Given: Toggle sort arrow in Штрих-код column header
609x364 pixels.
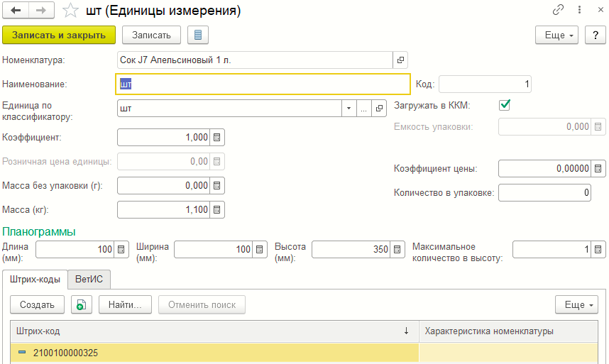Looking at the screenshot, I should tap(406, 331).
